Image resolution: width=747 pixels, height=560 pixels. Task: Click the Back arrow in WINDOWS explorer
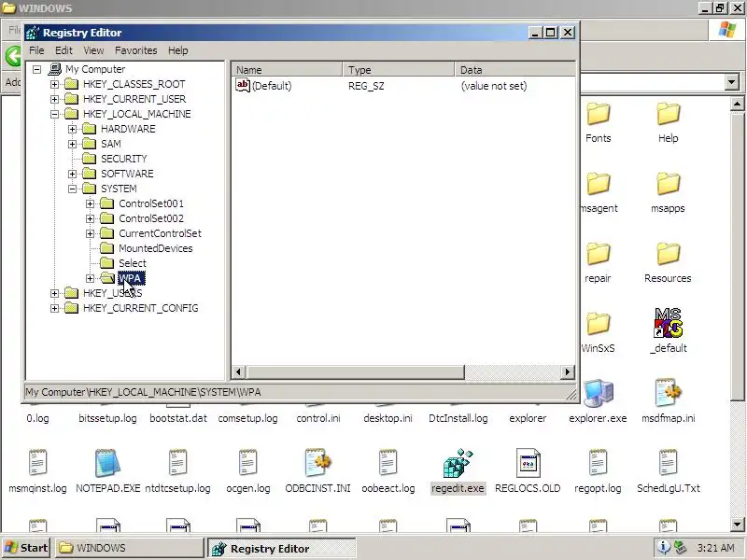[13, 56]
